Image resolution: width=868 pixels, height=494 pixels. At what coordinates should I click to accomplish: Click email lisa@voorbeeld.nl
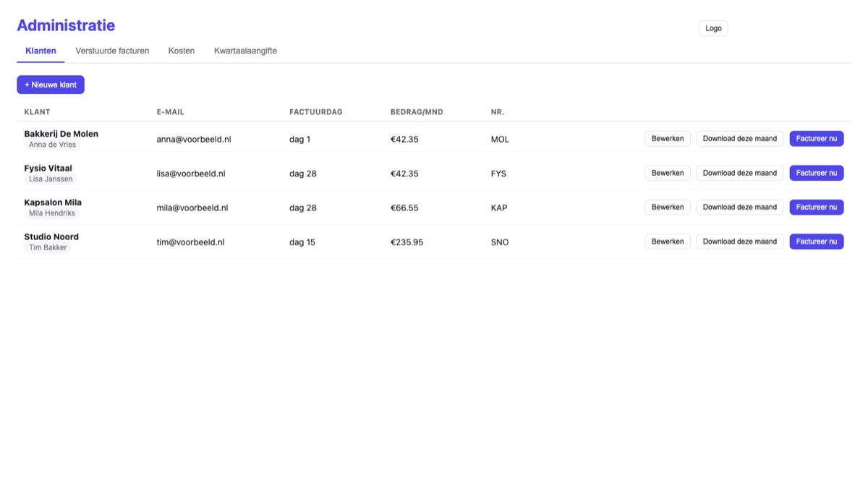click(191, 174)
